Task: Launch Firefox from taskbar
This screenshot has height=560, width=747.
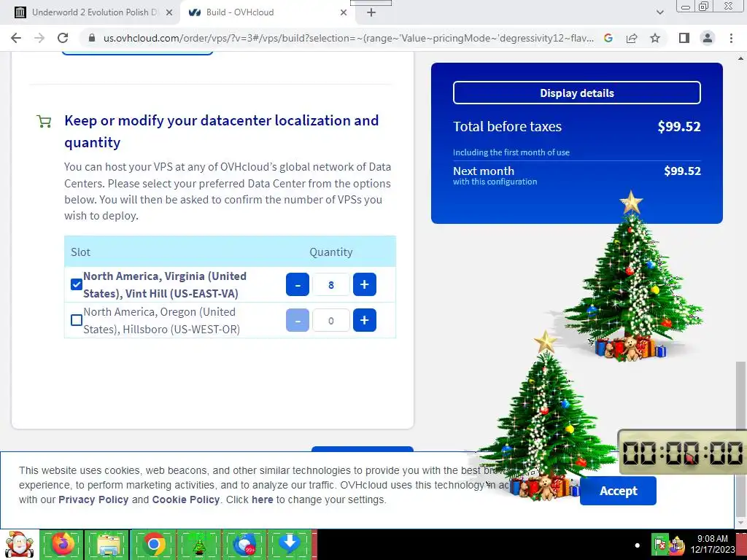Action: (63, 544)
